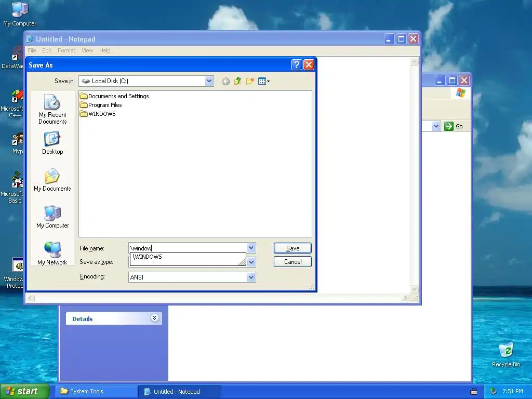Screen dimensions: 532x399
Task: Click the Cancel button
Action: [x=292, y=262]
